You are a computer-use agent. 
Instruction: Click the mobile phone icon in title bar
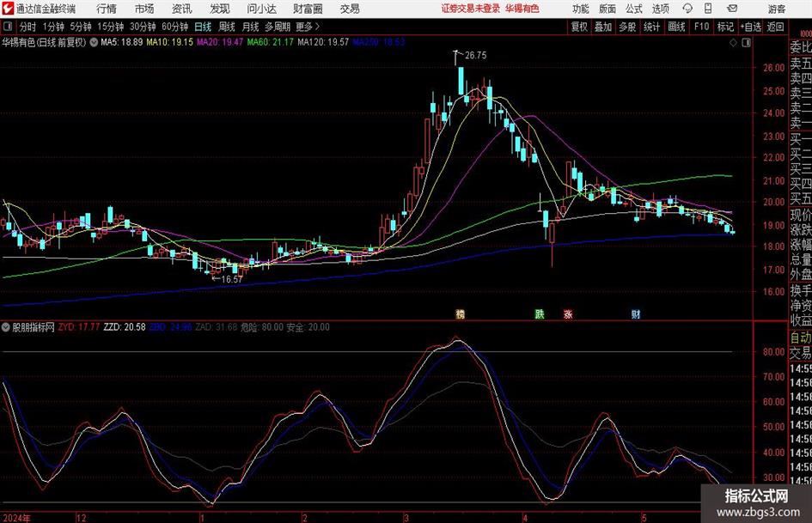pyautogui.click(x=708, y=9)
